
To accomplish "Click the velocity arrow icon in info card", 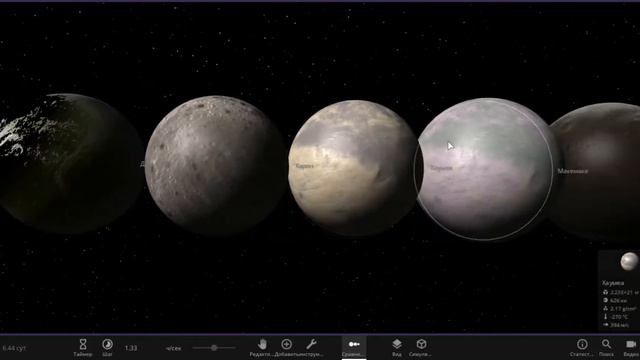I will point(606,325).
